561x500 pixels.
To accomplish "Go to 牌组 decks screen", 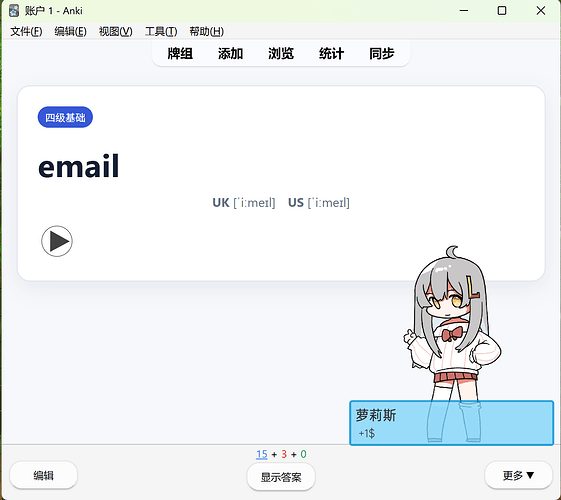I will [180, 54].
